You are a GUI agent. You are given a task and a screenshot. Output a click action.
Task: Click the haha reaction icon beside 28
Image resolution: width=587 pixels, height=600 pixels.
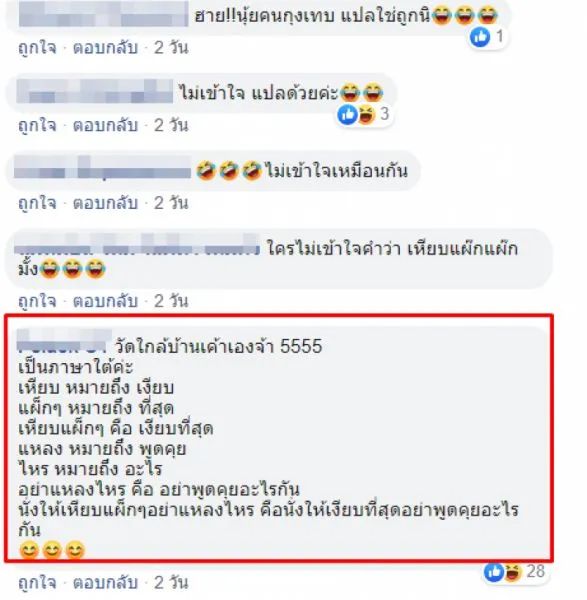pyautogui.click(x=513, y=572)
